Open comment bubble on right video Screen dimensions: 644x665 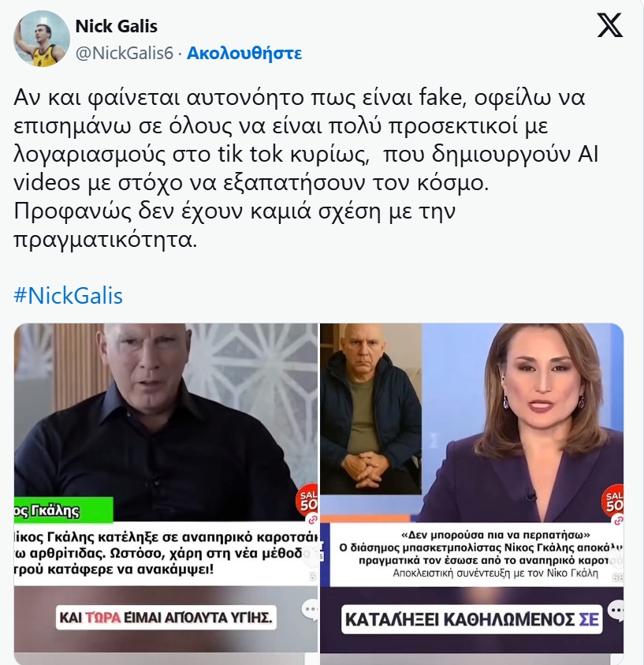(x=616, y=610)
